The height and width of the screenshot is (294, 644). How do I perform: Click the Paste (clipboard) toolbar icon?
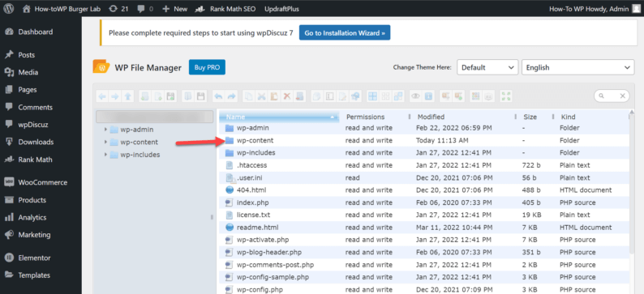[274, 96]
